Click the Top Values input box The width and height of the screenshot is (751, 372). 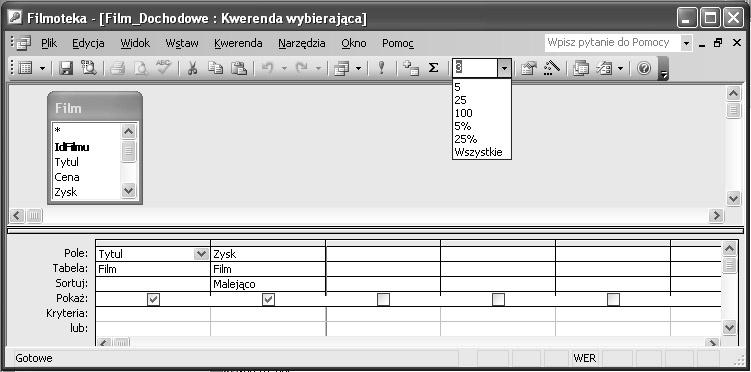475,68
